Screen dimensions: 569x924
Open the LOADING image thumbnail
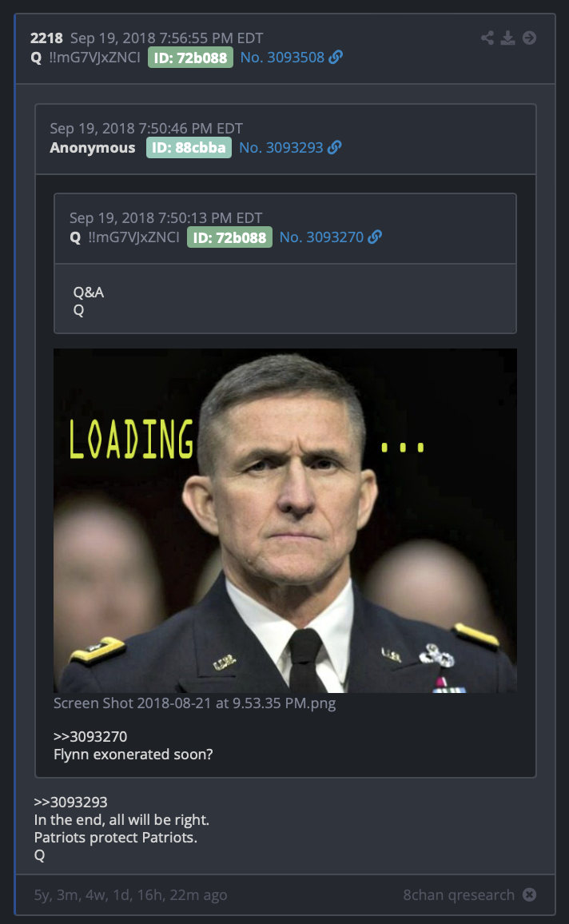point(285,520)
